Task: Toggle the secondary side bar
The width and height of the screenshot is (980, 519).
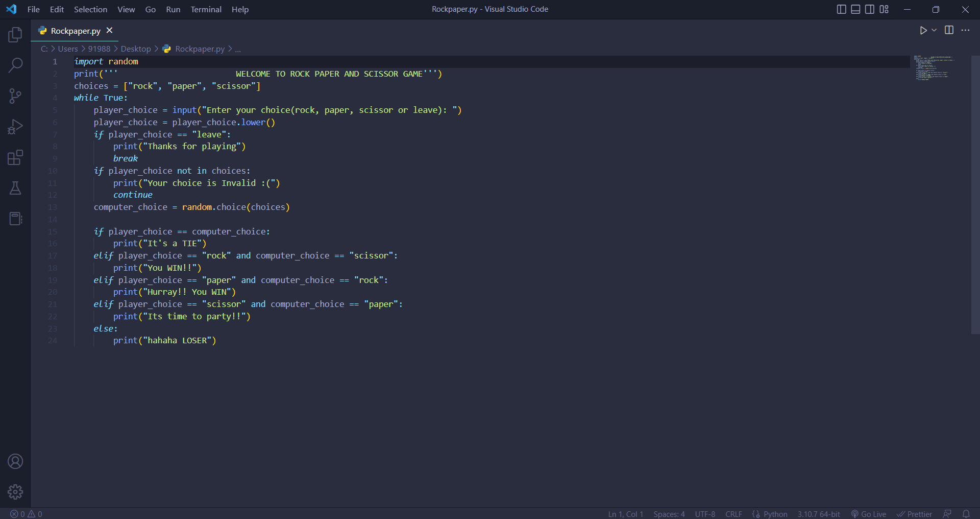Action: pyautogui.click(x=869, y=9)
